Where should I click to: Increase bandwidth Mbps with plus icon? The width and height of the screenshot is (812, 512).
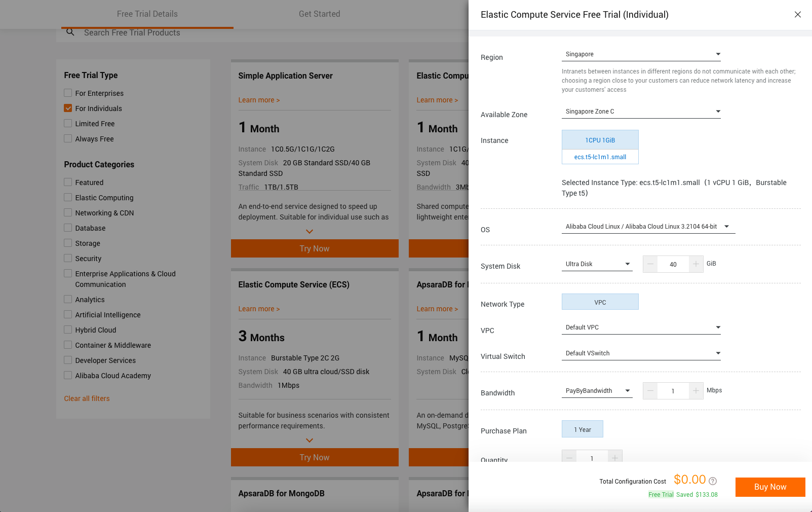tap(696, 391)
